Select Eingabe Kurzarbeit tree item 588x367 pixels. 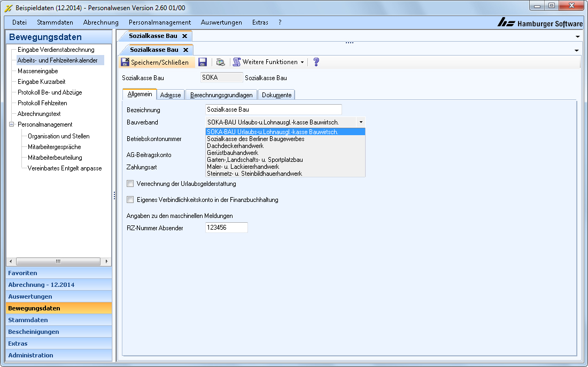click(42, 82)
